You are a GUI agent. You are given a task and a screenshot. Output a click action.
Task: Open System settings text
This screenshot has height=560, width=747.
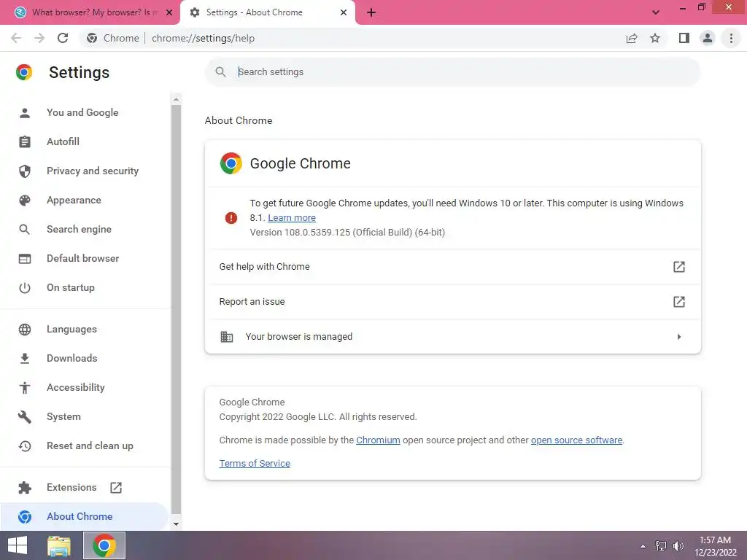(x=63, y=416)
